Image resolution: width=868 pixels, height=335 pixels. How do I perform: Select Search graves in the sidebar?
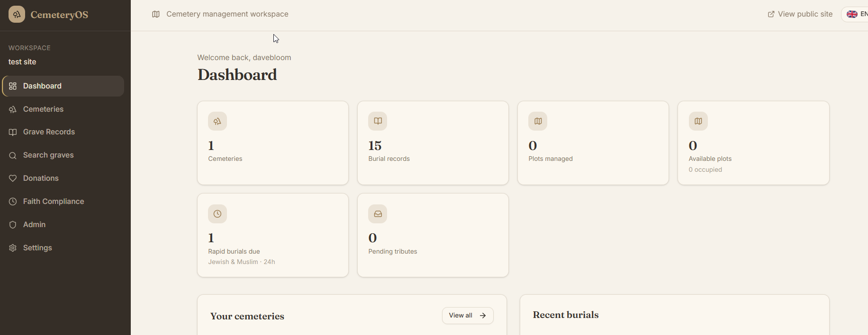tap(63, 155)
